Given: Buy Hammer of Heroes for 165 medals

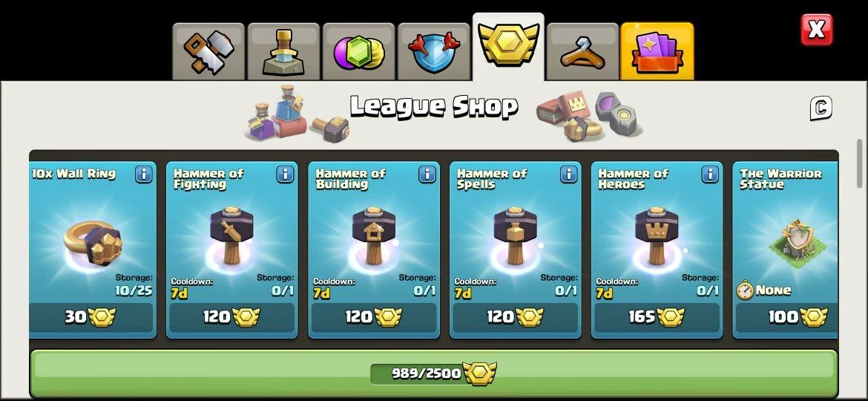Looking at the screenshot, I should pos(657,317).
